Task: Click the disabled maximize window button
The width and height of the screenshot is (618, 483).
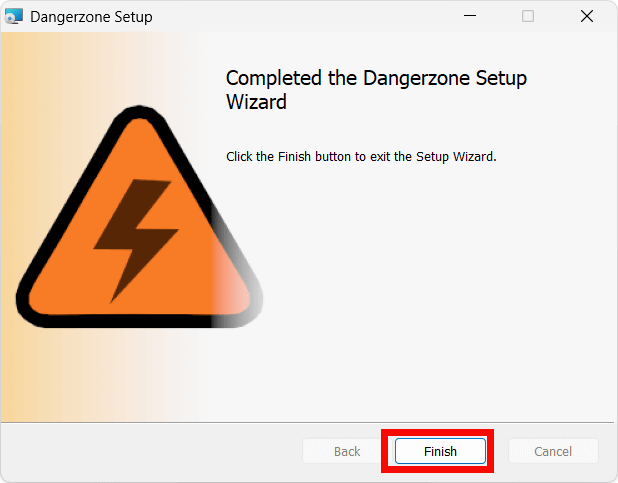Action: pyautogui.click(x=528, y=16)
